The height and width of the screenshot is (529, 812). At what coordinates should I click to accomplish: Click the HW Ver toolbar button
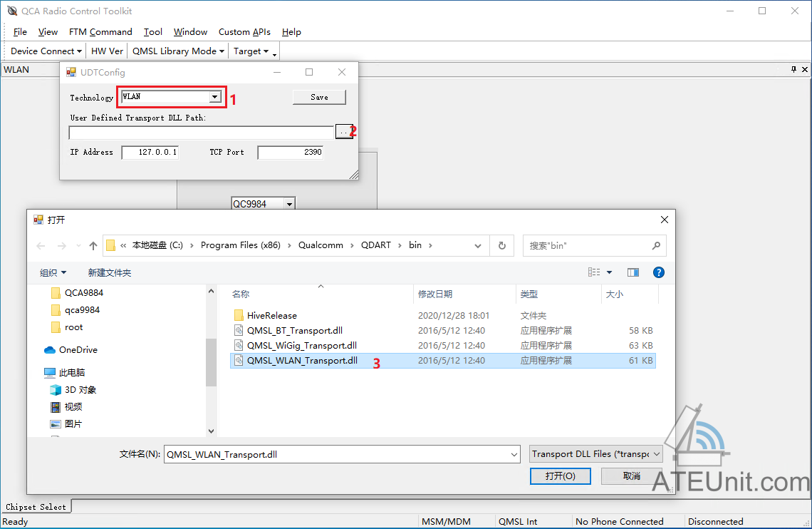[x=107, y=51]
